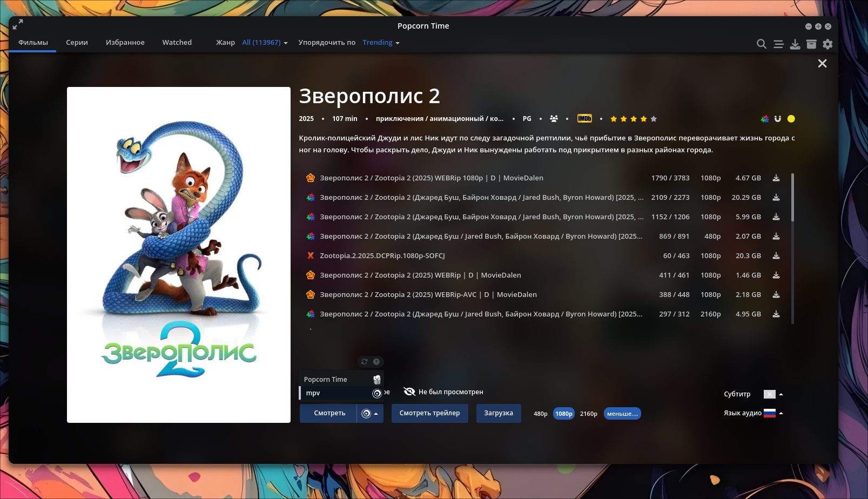Select the torrent with 297 / 312 seeds
This screenshot has height=499, width=868.
[544, 314]
